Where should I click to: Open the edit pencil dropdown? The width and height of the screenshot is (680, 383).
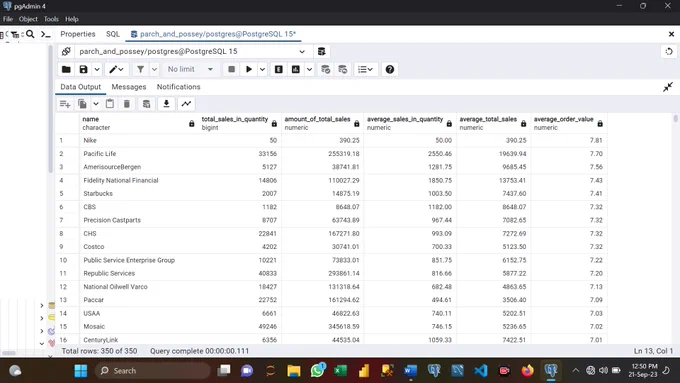pos(116,69)
